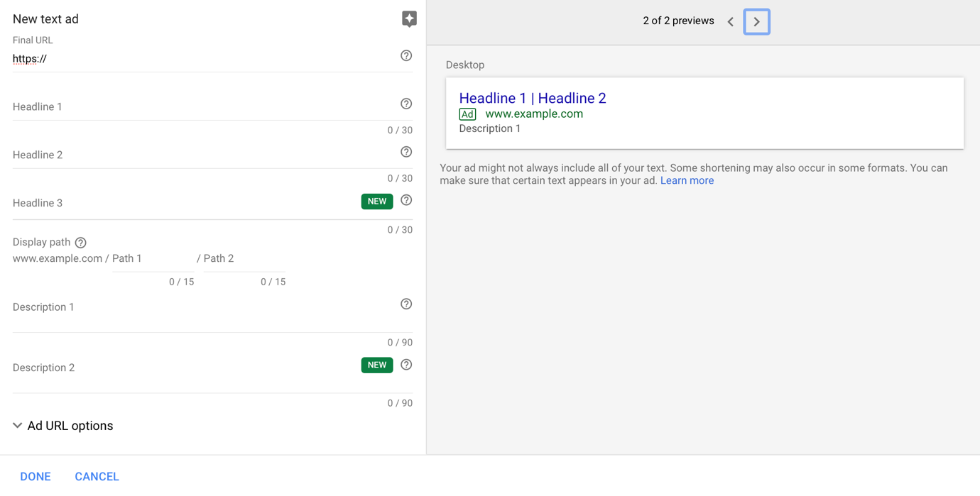980x496 pixels.
Task: Open help for Headline 2
Action: coord(406,152)
